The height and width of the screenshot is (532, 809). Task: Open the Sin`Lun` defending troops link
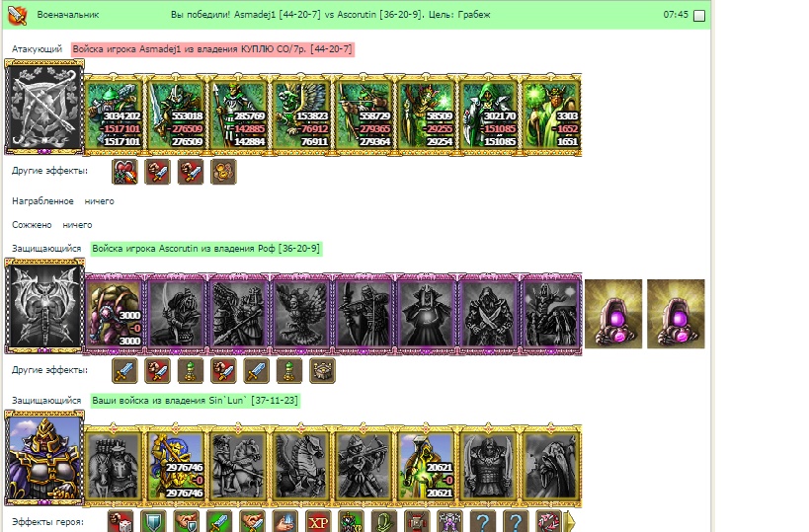[x=195, y=401]
